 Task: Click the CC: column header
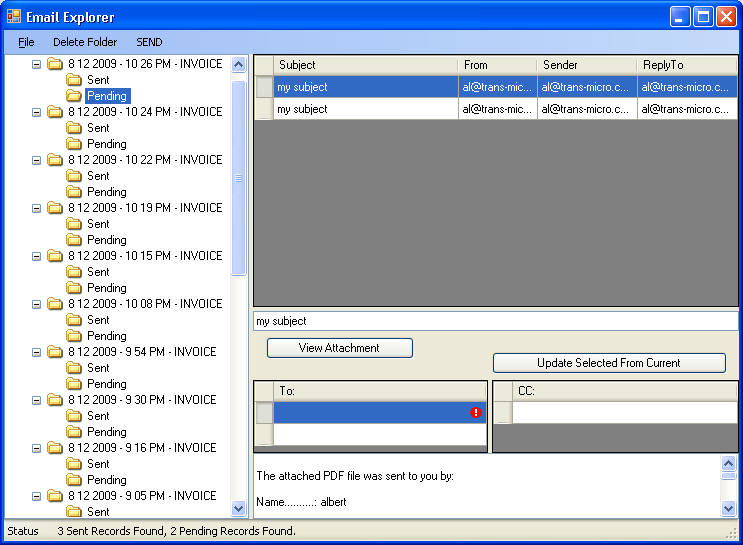pyautogui.click(x=625, y=391)
